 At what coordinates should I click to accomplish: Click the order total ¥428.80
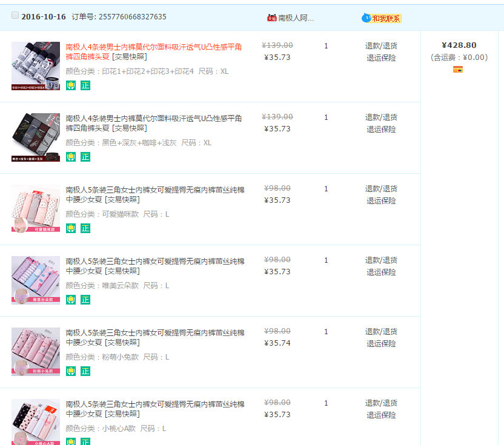pyautogui.click(x=459, y=45)
